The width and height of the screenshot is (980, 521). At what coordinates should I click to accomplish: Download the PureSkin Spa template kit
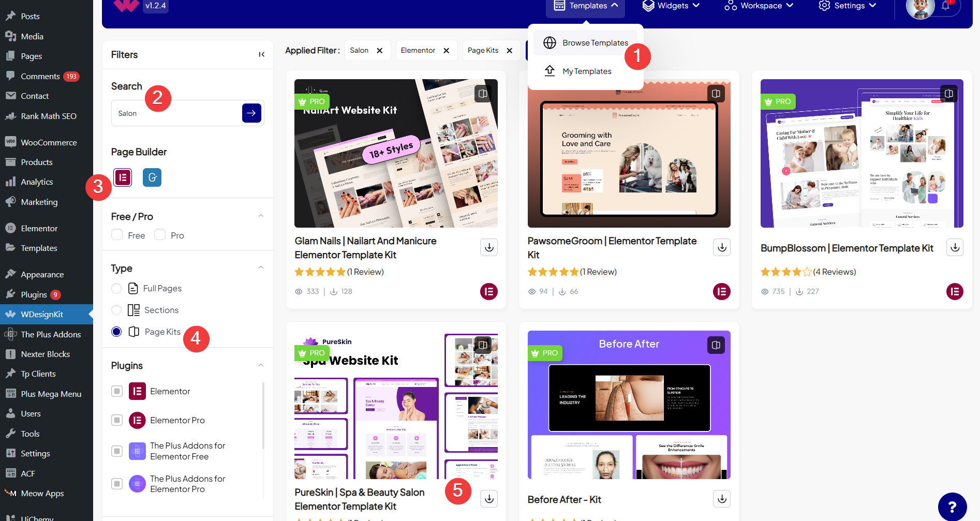[489, 499]
